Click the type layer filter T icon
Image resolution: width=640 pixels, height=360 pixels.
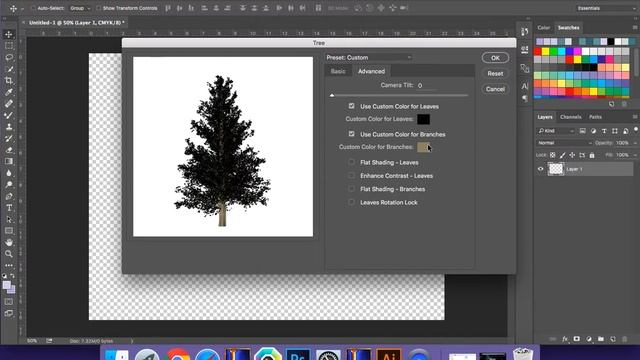tap(604, 131)
